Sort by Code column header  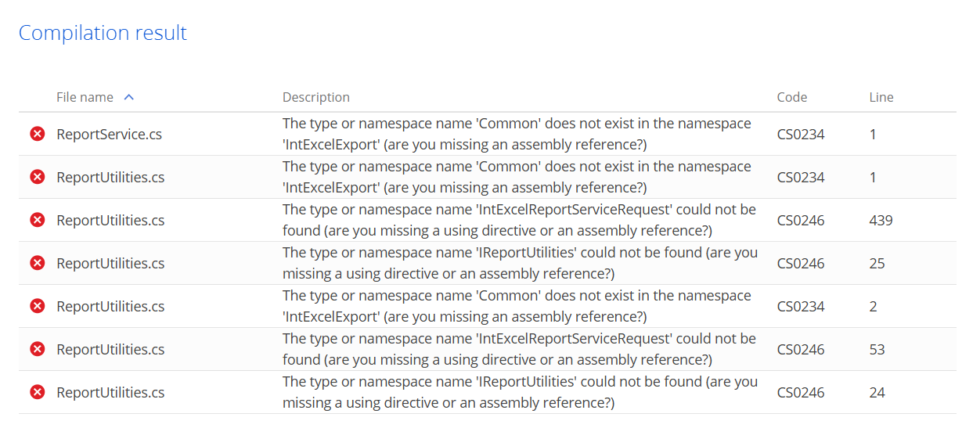(x=792, y=97)
